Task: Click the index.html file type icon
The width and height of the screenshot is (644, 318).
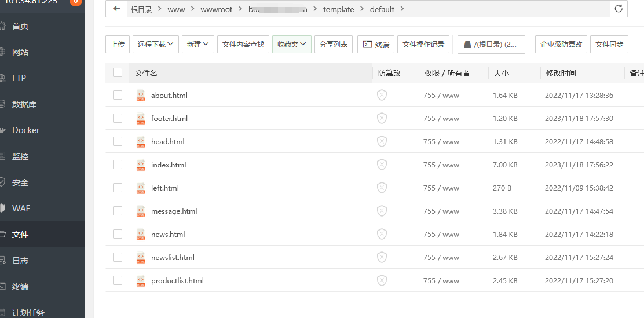Action: pos(141,165)
